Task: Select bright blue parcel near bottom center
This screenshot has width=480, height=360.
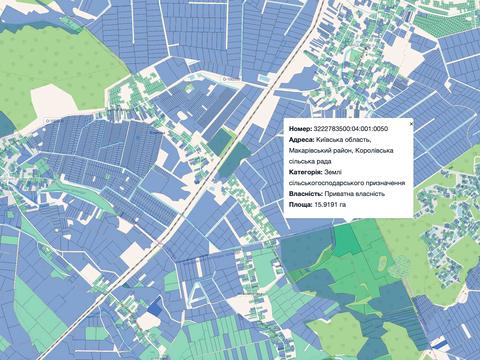Action: [x=154, y=308]
